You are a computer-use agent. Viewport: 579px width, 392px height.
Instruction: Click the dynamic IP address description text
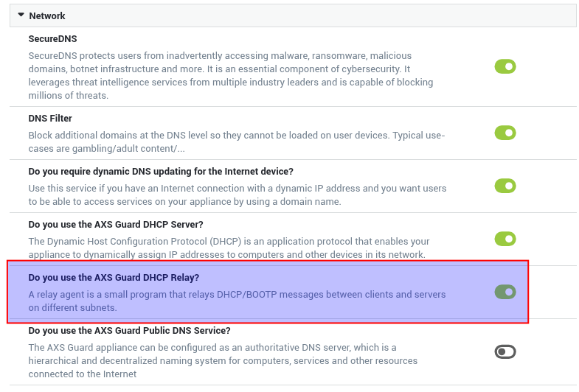pyautogui.click(x=238, y=195)
